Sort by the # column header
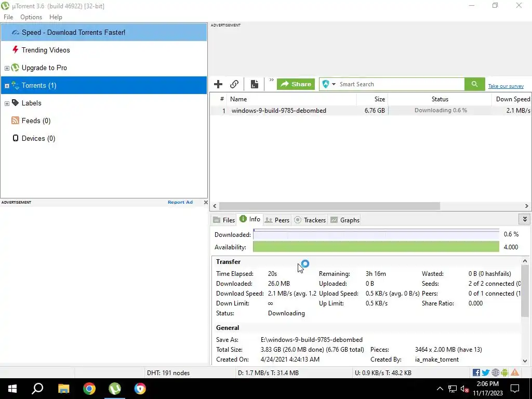The width and height of the screenshot is (532, 399). pos(219,99)
